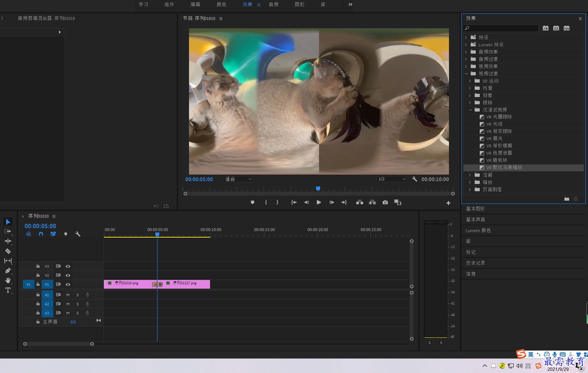
Task: Switch to the 学习 workspace
Action: tap(143, 4)
